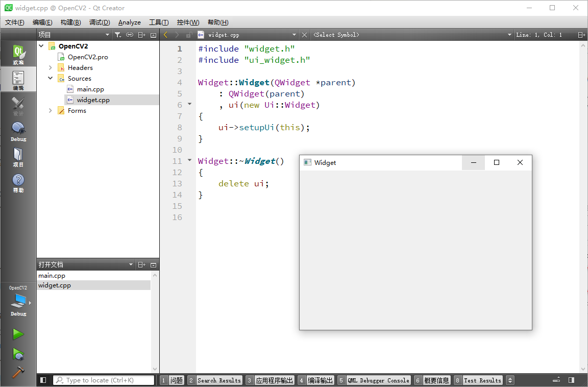588x387 pixels.
Task: Open Projects mode in sidebar
Action: click(18, 157)
